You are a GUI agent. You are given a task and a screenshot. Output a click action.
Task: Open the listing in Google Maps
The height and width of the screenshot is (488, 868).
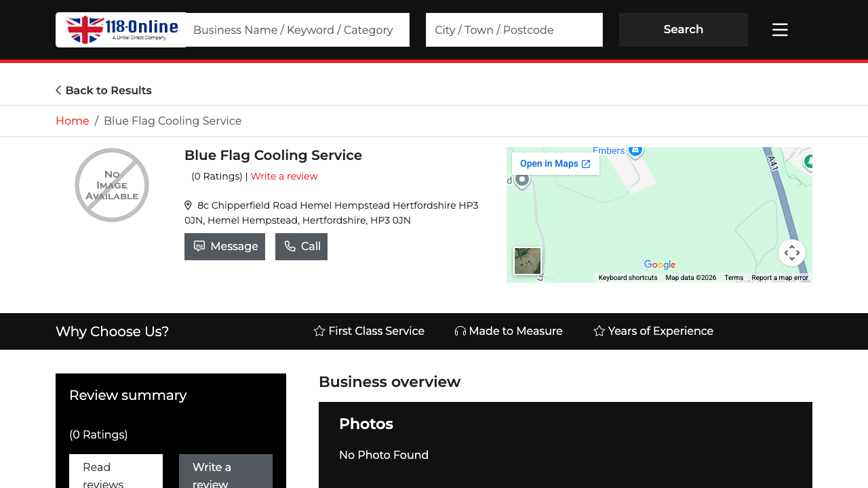[555, 163]
